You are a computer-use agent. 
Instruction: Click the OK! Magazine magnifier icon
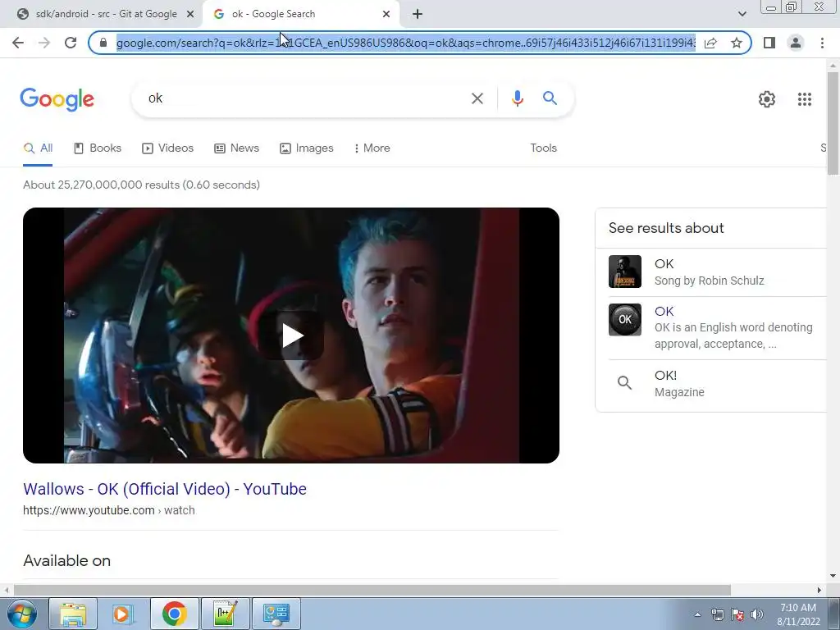pos(624,382)
